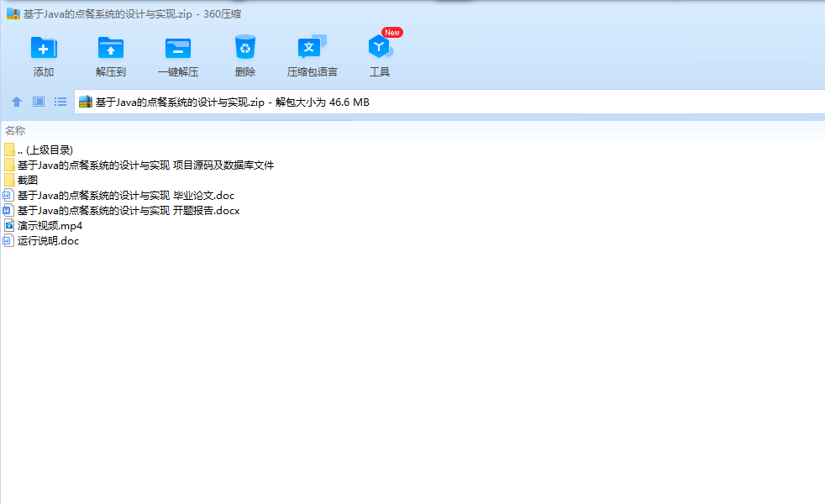Viewport: 825px width, 504px height.
Task: Click folder icon beside 截图
Action: click(x=9, y=180)
